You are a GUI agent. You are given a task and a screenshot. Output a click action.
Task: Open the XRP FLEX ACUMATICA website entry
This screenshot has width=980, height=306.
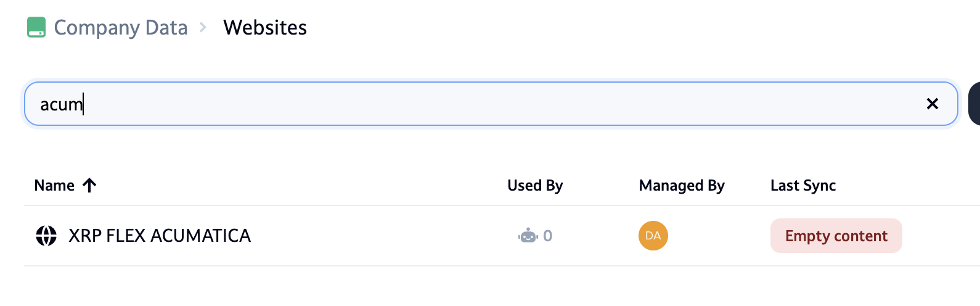pyautogui.click(x=160, y=236)
